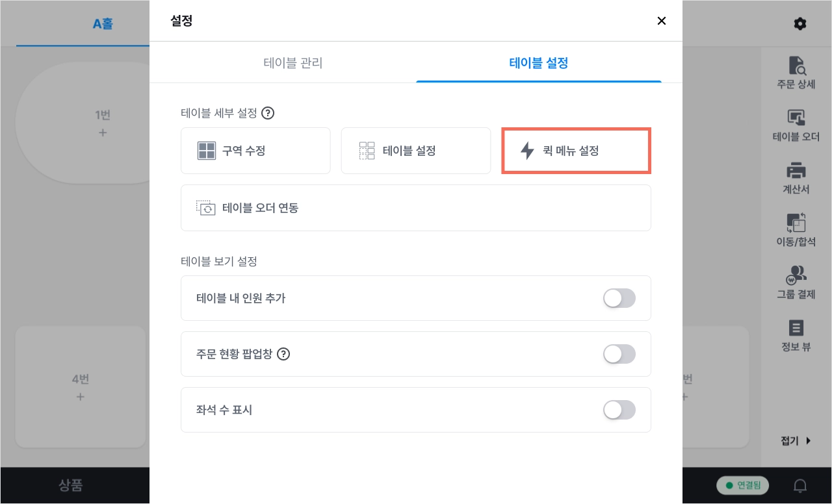Click help icon next to 테이블 세부 설정
The height and width of the screenshot is (504, 832).
[x=268, y=113]
